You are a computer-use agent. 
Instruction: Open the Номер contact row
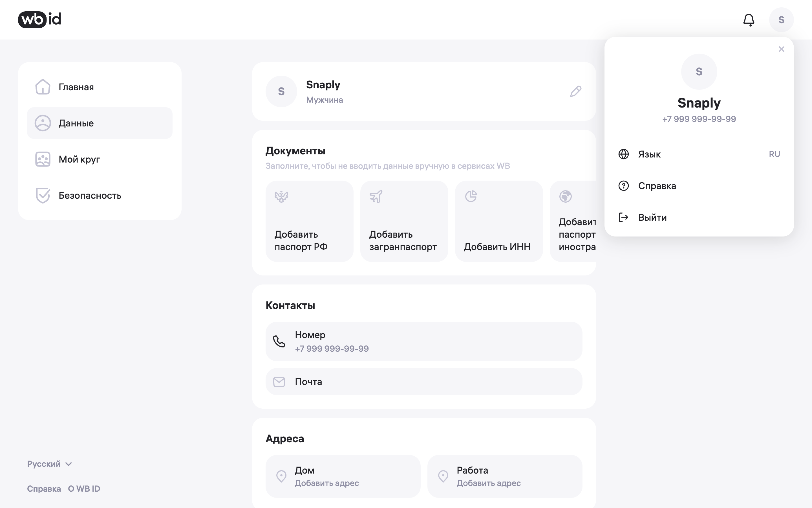click(x=424, y=341)
